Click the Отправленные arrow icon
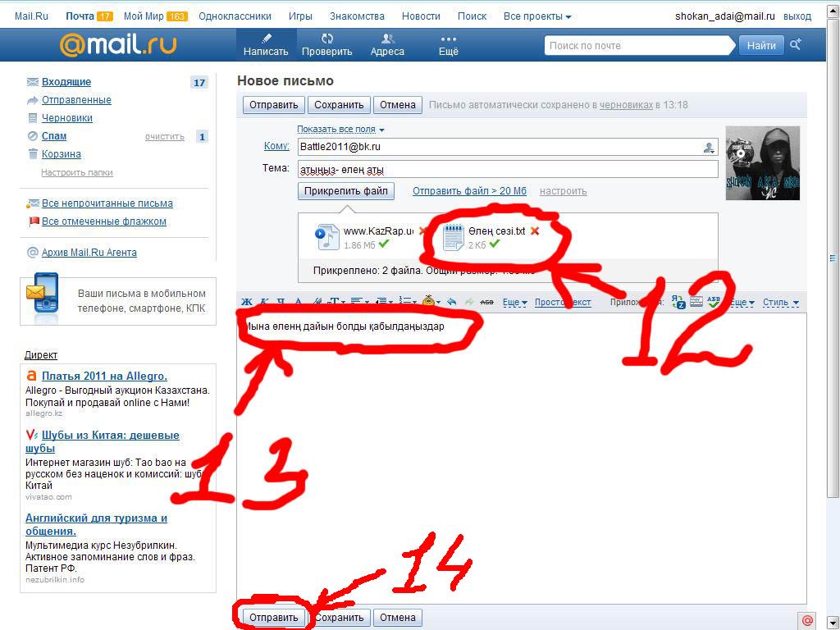The height and width of the screenshot is (630, 840). point(33,100)
